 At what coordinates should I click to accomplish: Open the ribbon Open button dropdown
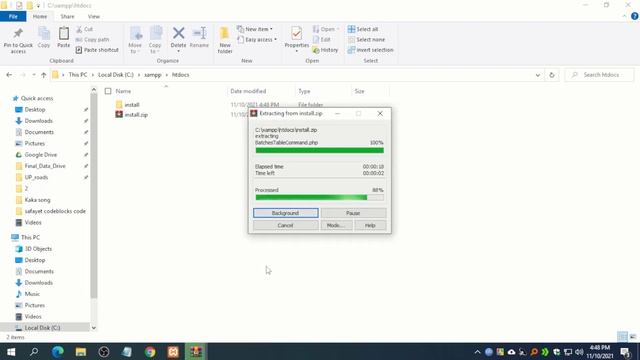click(x=325, y=29)
